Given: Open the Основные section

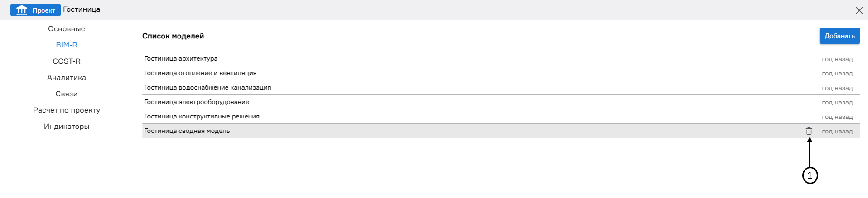Looking at the screenshot, I should pyautogui.click(x=67, y=29).
